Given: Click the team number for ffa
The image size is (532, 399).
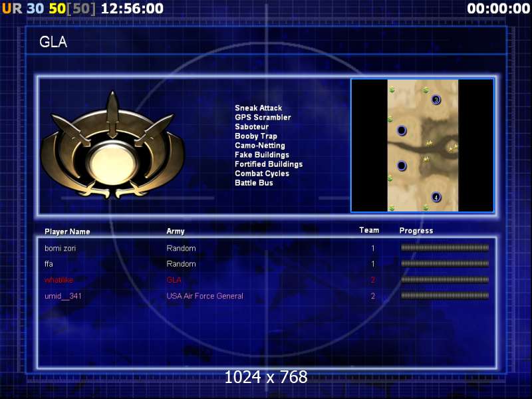Looking at the screenshot, I should (373, 263).
